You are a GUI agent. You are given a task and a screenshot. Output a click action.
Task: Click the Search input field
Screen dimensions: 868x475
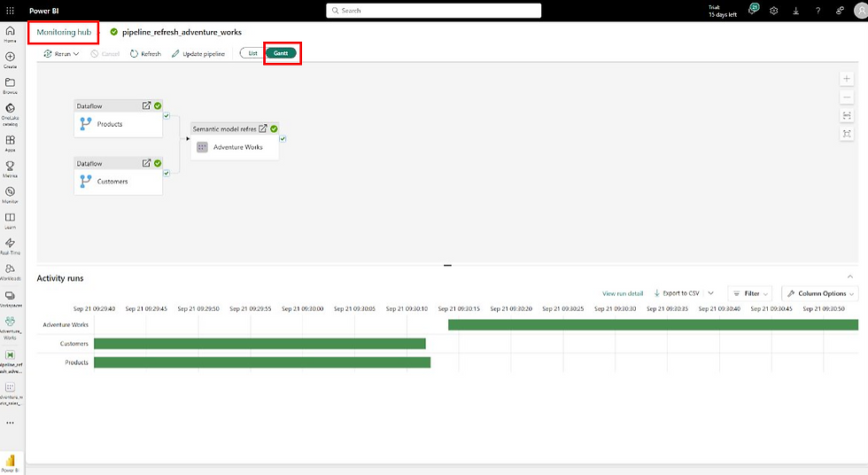433,11
